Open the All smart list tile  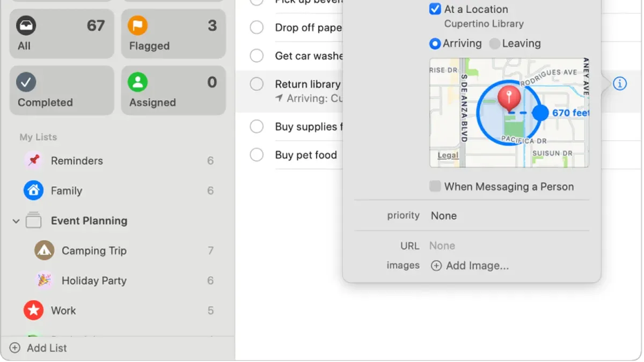pos(62,34)
